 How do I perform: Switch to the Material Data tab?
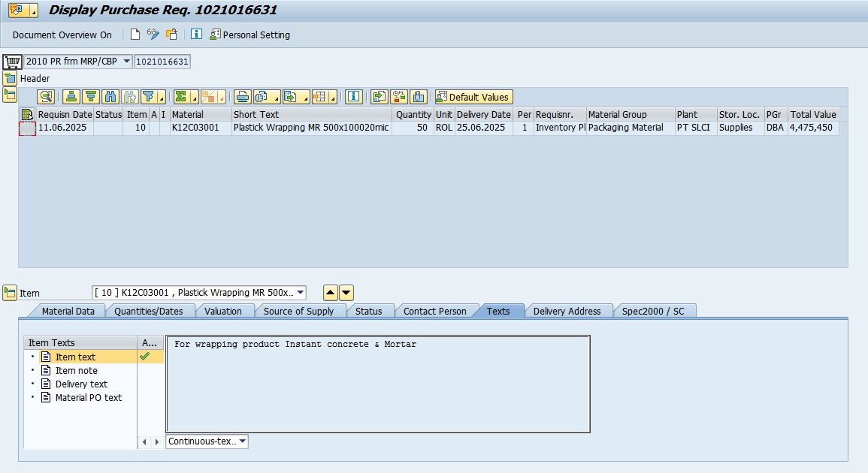tap(68, 311)
